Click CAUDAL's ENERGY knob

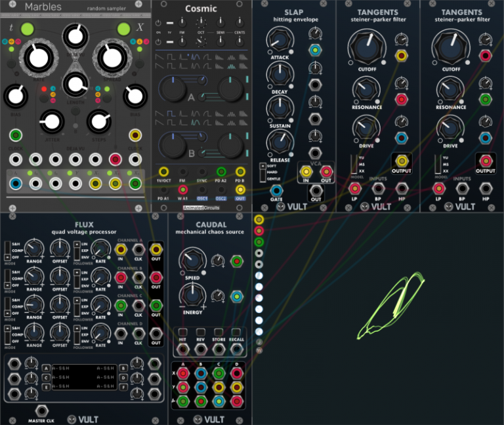coord(192,296)
